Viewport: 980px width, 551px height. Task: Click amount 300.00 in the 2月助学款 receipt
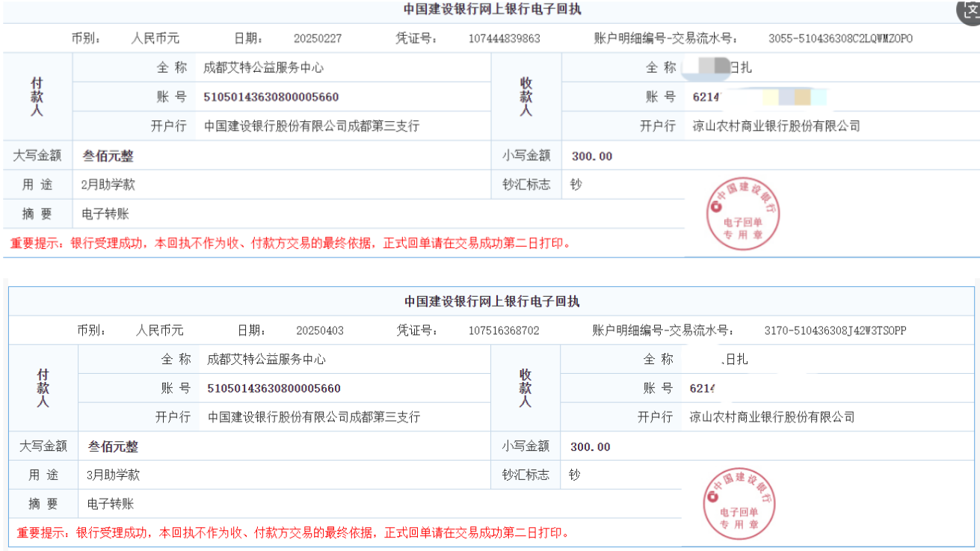pos(592,156)
